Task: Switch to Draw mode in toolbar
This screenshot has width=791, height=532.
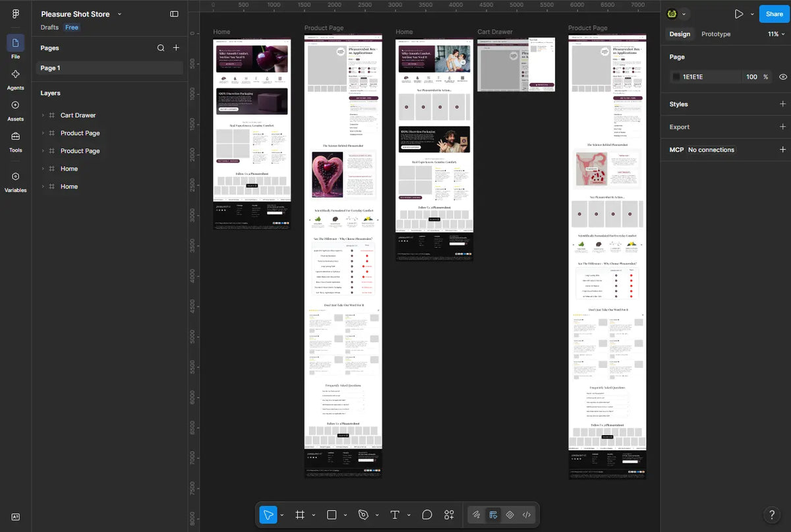Action: [476, 515]
